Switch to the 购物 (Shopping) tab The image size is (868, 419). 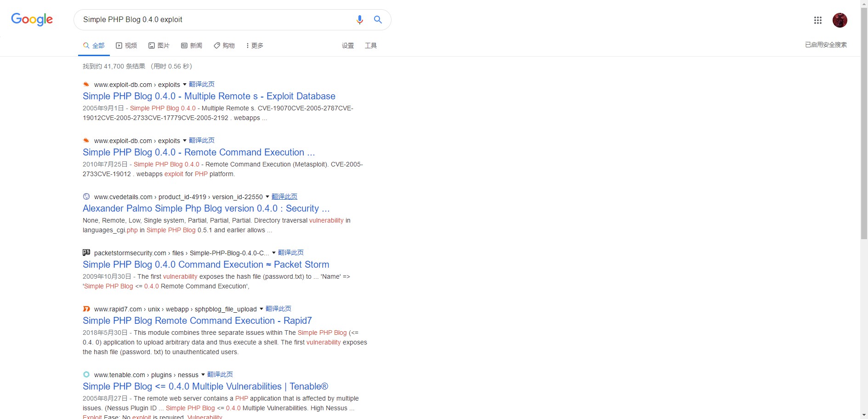coord(224,46)
